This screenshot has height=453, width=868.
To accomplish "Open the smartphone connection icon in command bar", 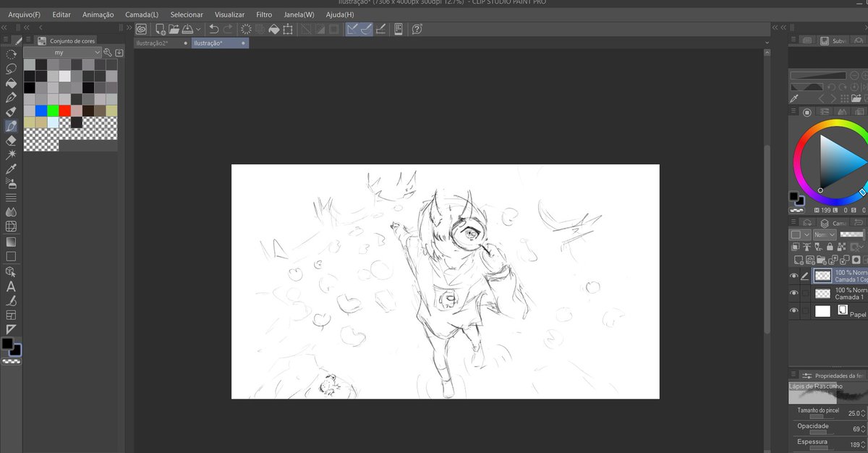I will click(399, 29).
